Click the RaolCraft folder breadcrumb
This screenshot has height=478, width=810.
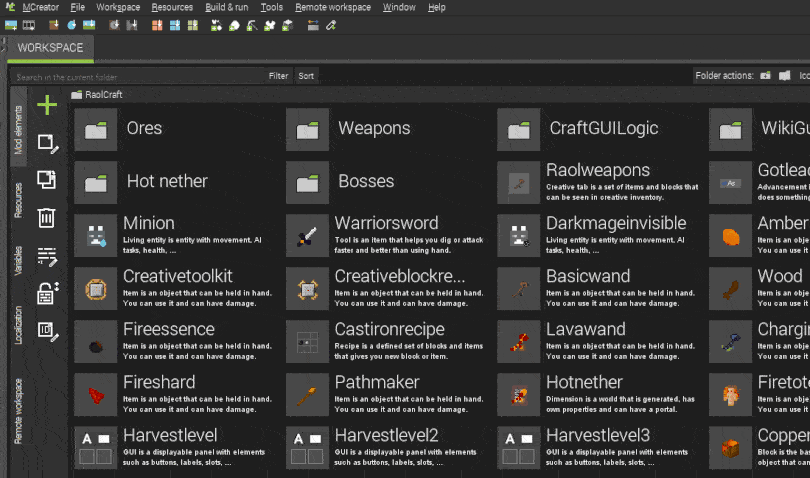click(97, 95)
